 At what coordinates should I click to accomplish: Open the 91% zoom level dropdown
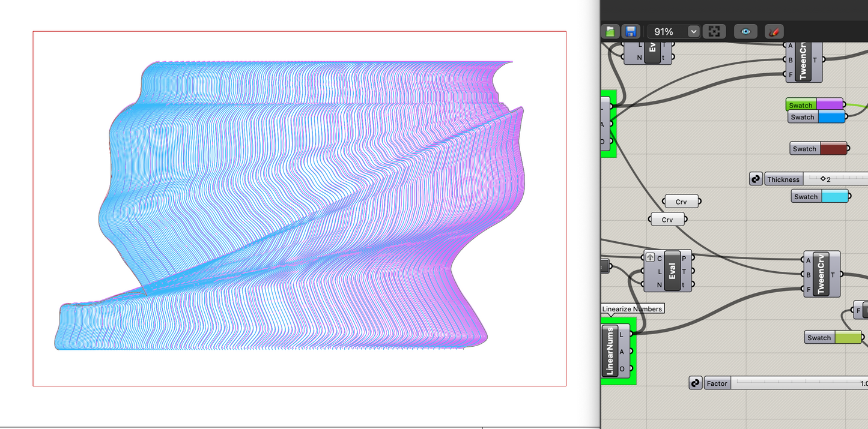pyautogui.click(x=693, y=32)
